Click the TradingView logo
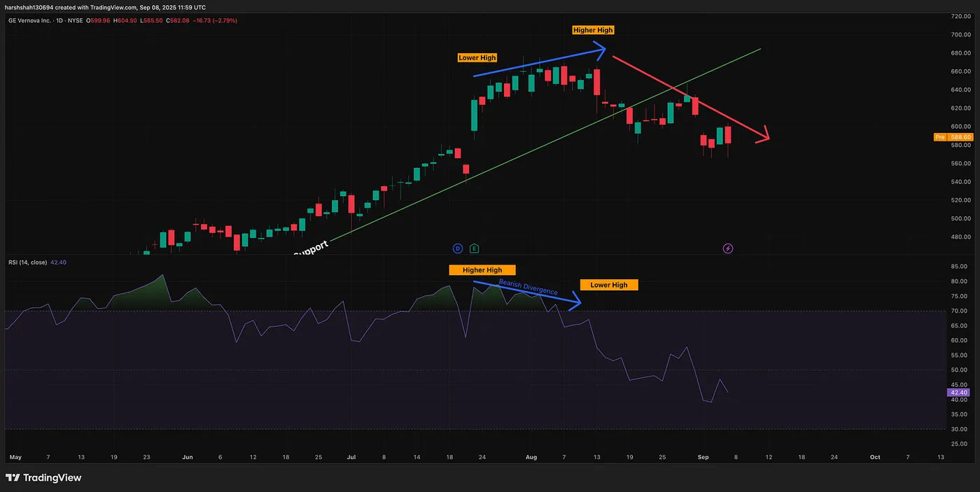The width and height of the screenshot is (980, 492). coord(43,477)
